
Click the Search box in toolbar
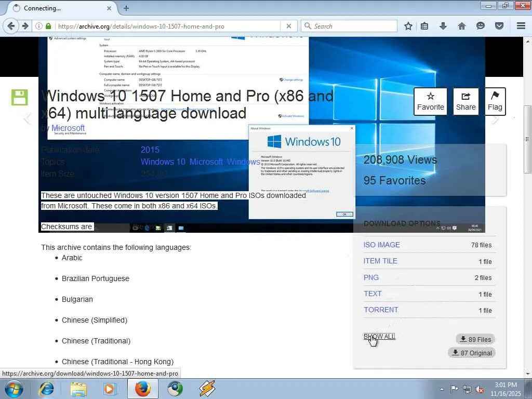[x=349, y=26]
